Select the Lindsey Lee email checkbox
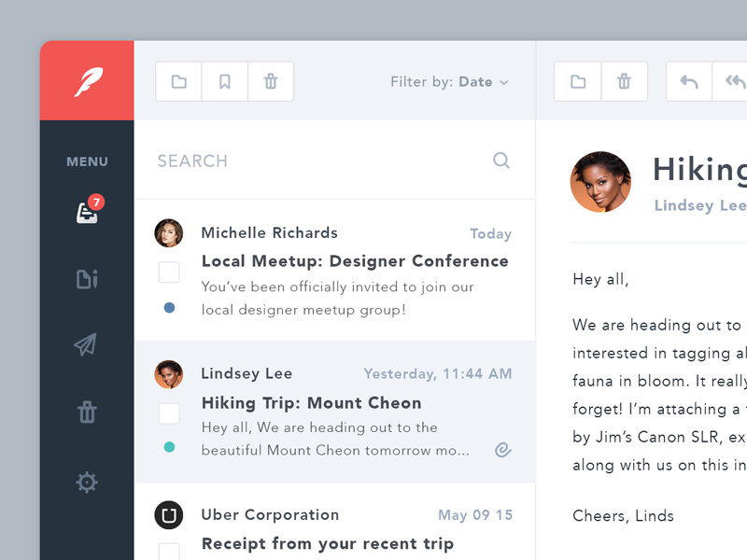Screen dimensions: 747x560 pos(169,413)
